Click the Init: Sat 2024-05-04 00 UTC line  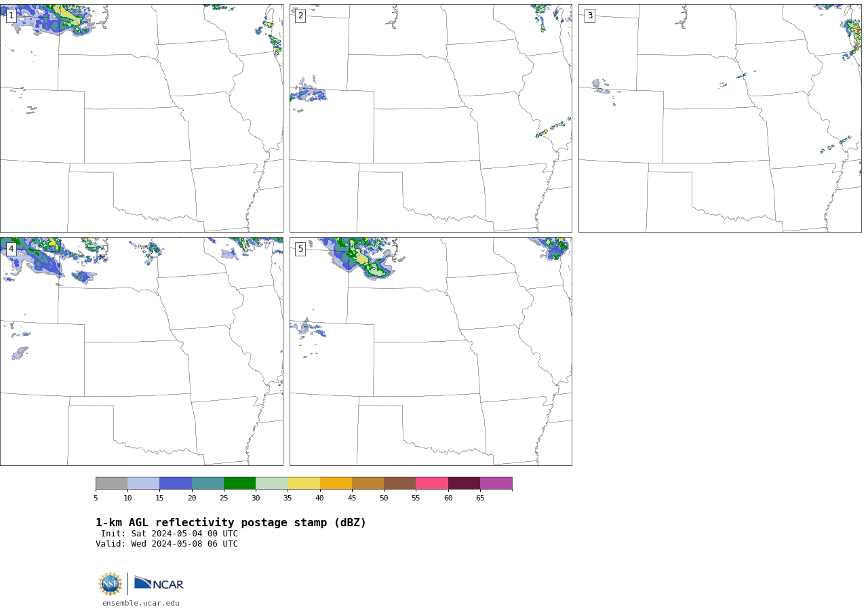170,534
